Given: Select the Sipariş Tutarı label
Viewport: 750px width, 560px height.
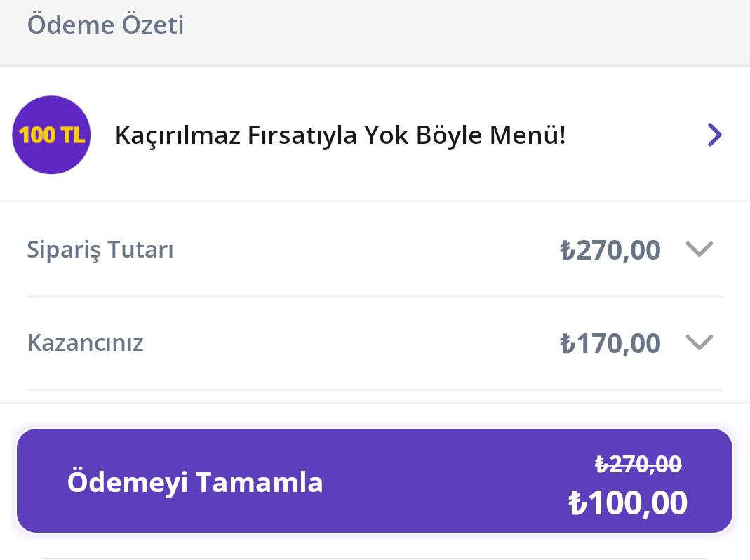Looking at the screenshot, I should tap(100, 250).
